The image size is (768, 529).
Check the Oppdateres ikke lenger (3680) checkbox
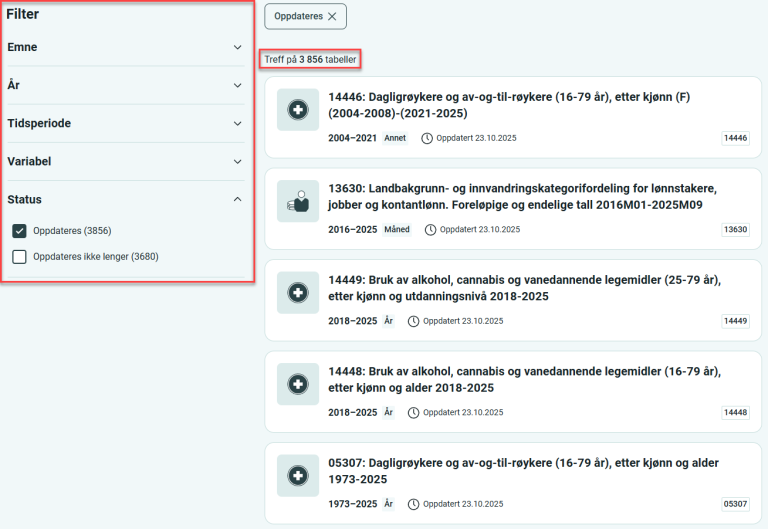pyautogui.click(x=19, y=257)
